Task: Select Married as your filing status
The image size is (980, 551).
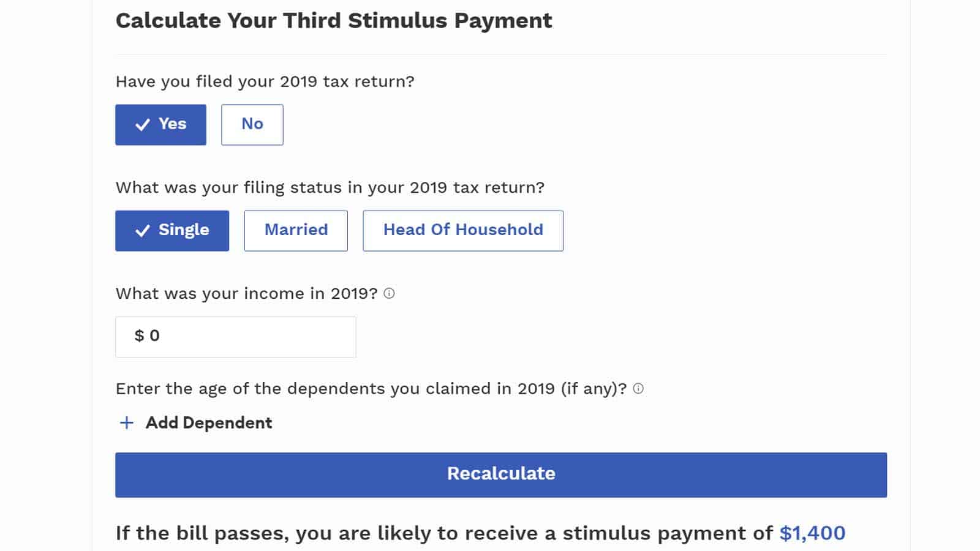Action: click(296, 231)
